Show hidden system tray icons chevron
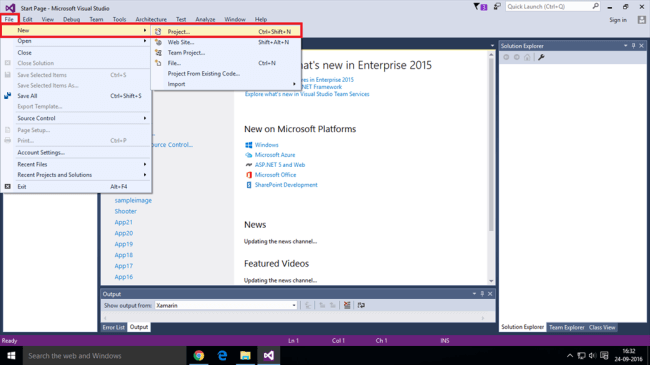Screen dimensions: 650x365 click(x=570, y=355)
